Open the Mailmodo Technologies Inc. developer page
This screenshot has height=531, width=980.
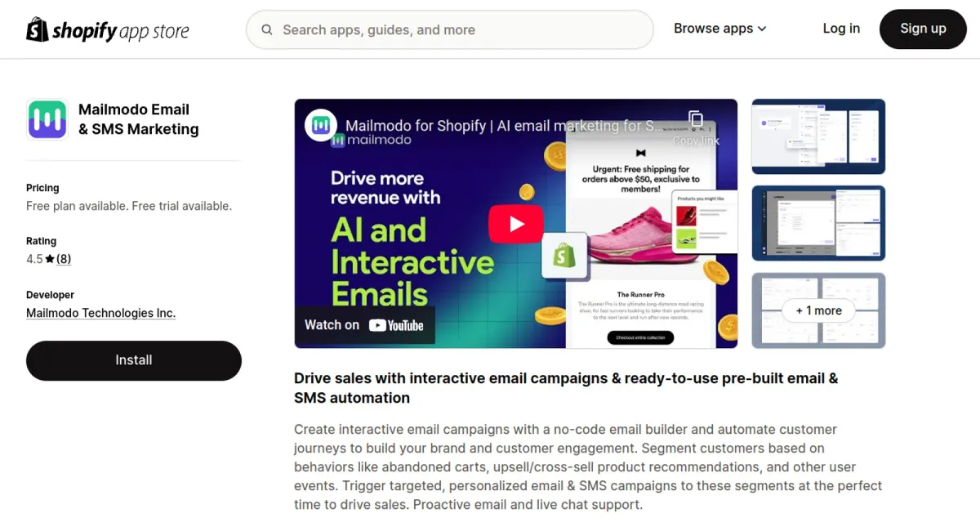click(x=100, y=313)
